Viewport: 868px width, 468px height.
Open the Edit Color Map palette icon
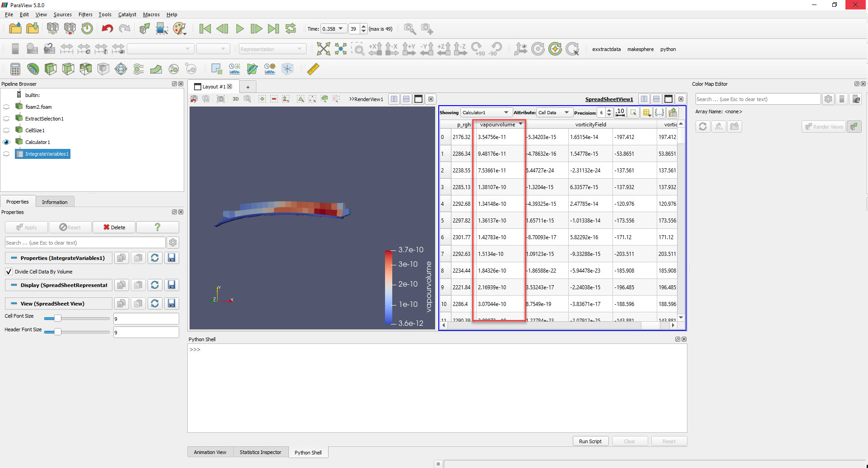coord(179,29)
